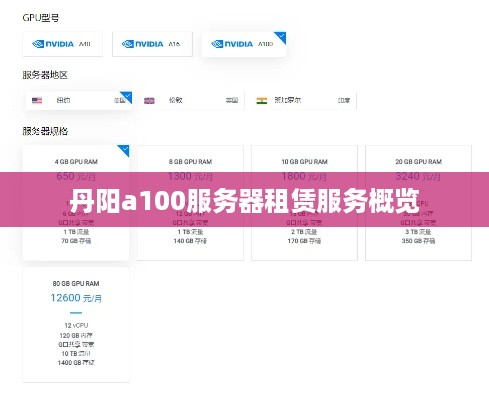Click the NVIDIA logo on the A16 card
The image size is (489, 400).
pos(142,44)
